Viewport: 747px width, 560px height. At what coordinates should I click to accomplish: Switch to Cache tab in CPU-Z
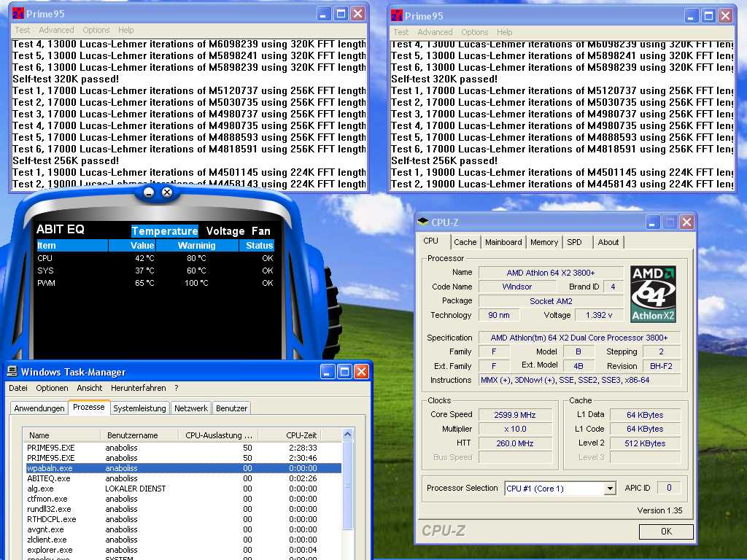click(x=465, y=242)
